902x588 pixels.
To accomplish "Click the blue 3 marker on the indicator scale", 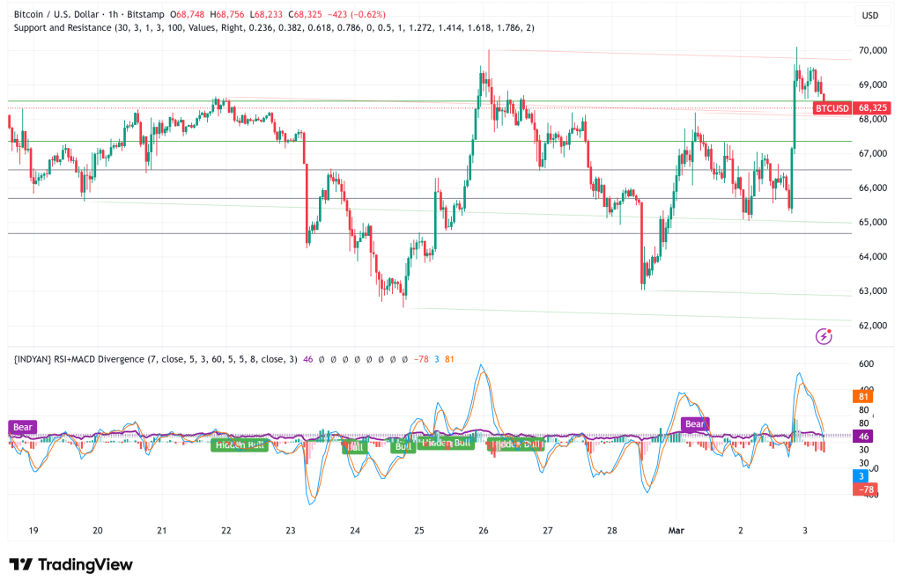I will pyautogui.click(x=861, y=476).
